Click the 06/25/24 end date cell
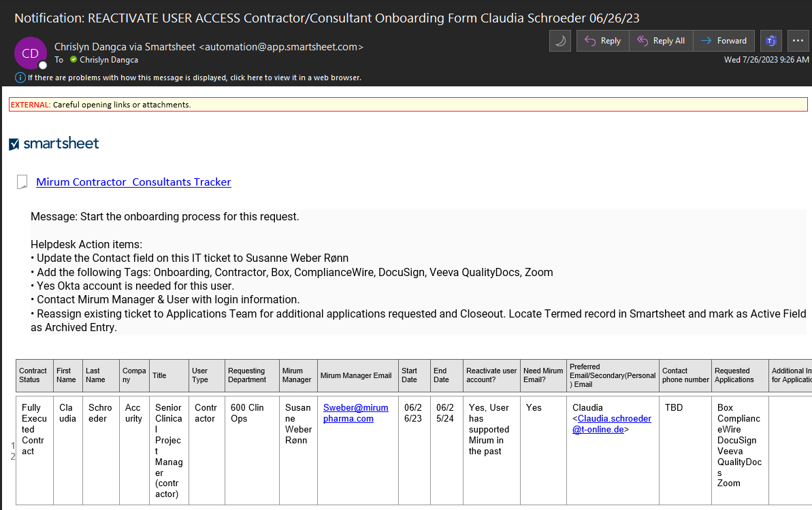This screenshot has height=510, width=812. coord(446,450)
